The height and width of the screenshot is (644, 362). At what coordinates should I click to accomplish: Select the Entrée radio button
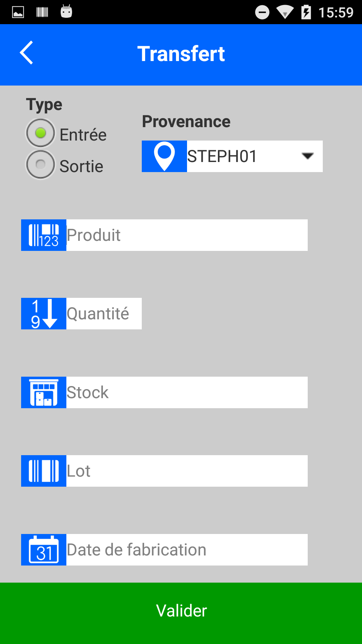point(41,133)
